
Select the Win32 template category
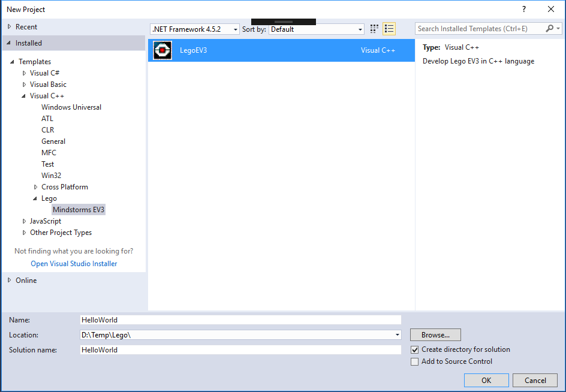tap(51, 176)
